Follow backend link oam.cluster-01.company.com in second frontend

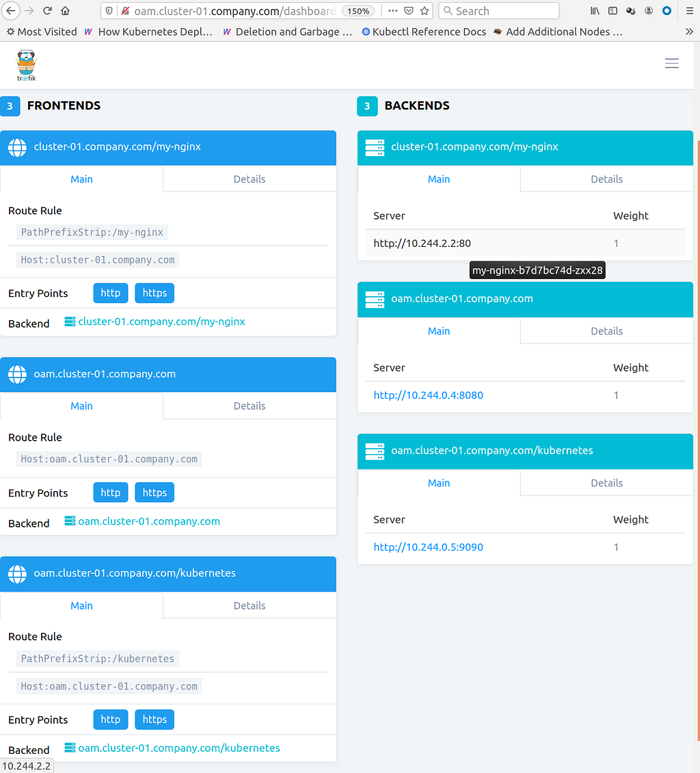point(149,521)
